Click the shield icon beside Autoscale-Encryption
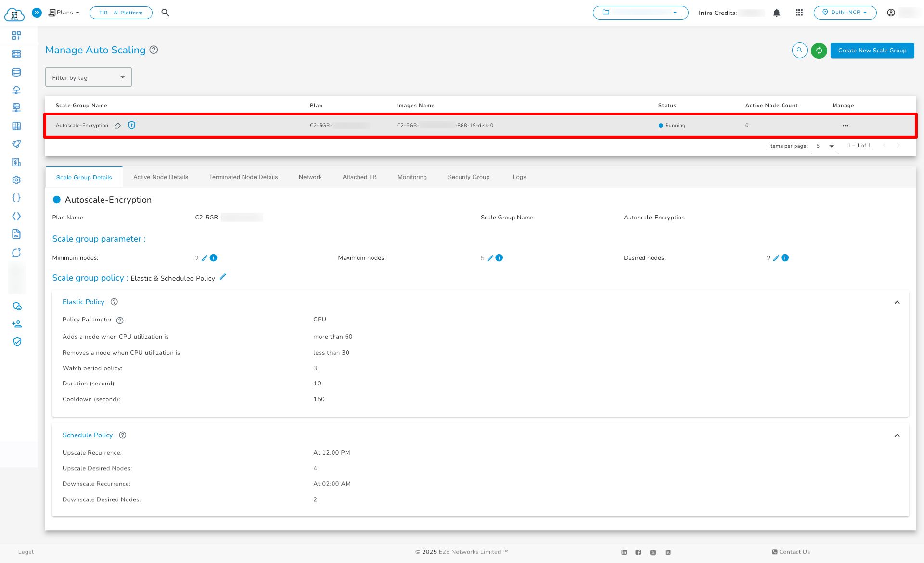This screenshot has width=924, height=563. (132, 126)
